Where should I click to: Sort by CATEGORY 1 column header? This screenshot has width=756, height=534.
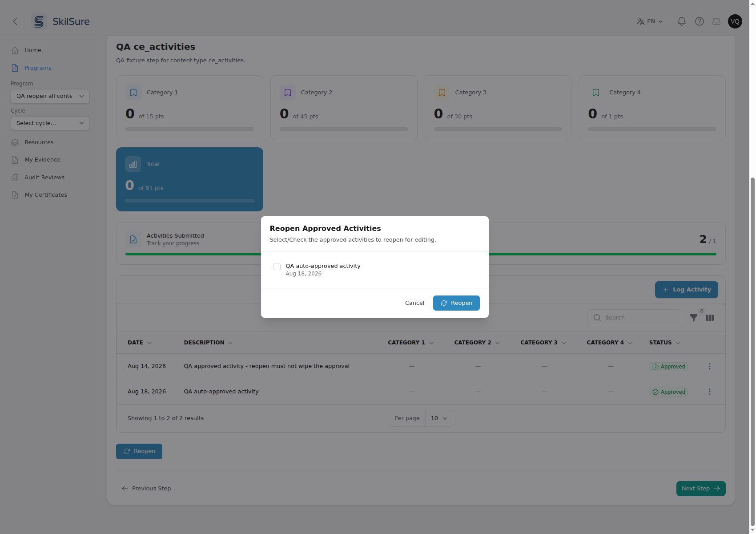coord(410,343)
